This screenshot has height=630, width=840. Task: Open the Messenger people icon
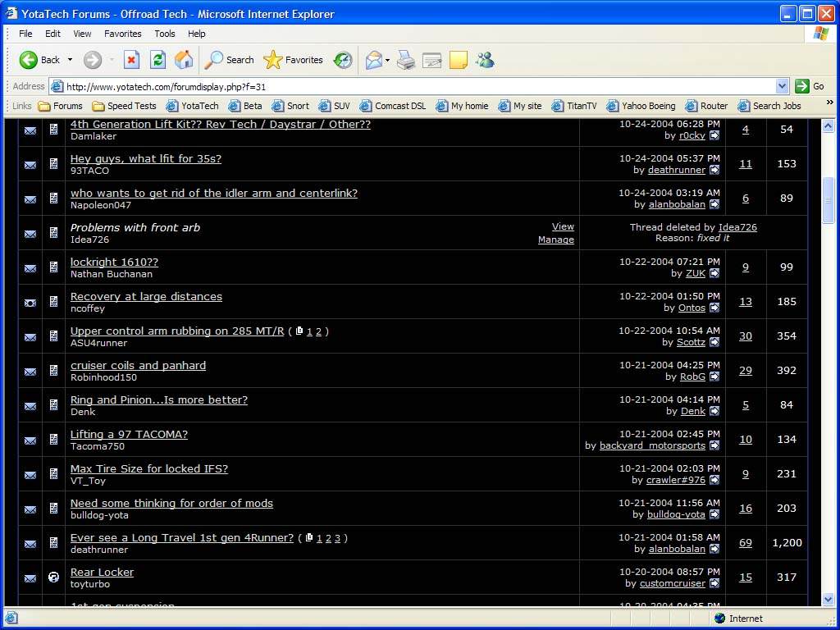coord(485,60)
